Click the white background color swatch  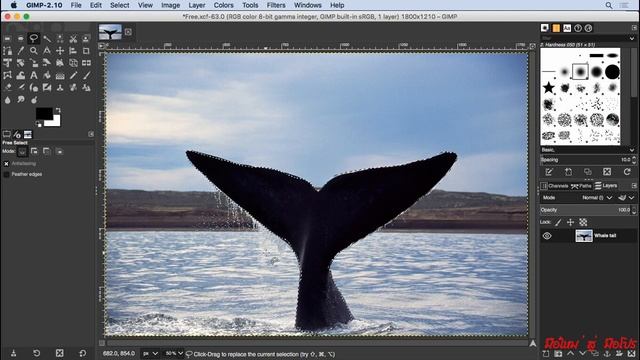point(56,122)
